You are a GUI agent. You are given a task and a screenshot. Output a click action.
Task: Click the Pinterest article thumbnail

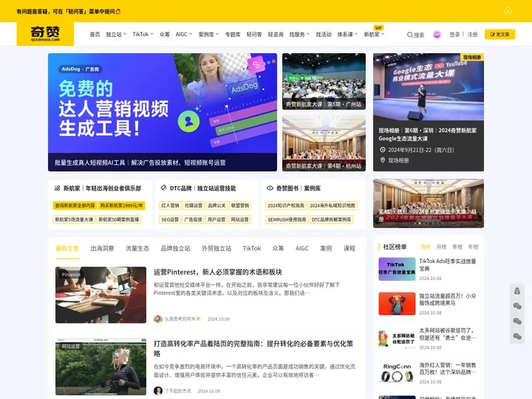(100, 295)
